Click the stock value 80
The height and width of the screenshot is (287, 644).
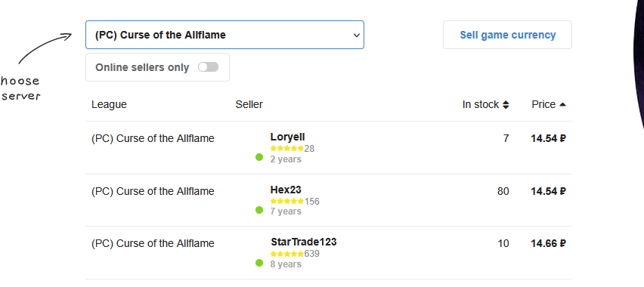pyautogui.click(x=503, y=191)
